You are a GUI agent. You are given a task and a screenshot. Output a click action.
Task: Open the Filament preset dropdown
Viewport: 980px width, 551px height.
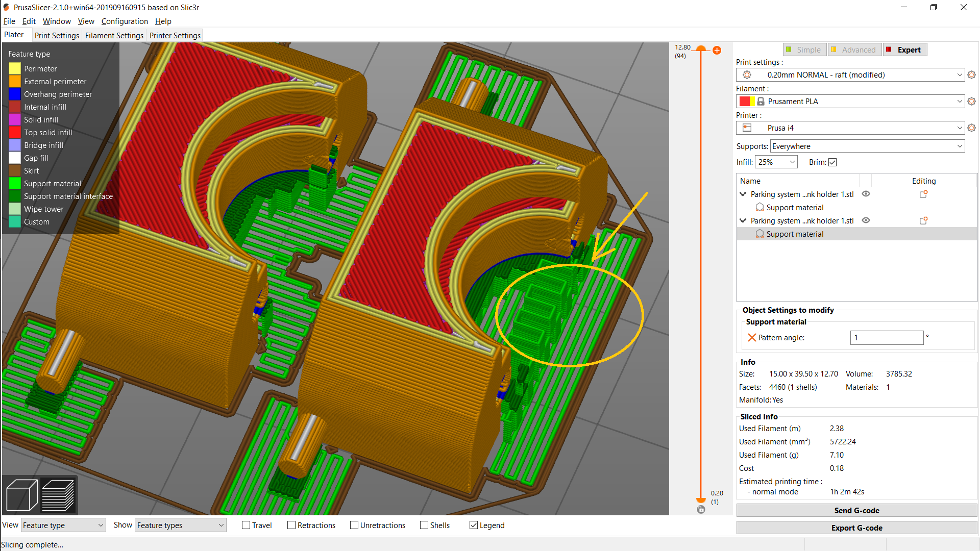point(850,102)
